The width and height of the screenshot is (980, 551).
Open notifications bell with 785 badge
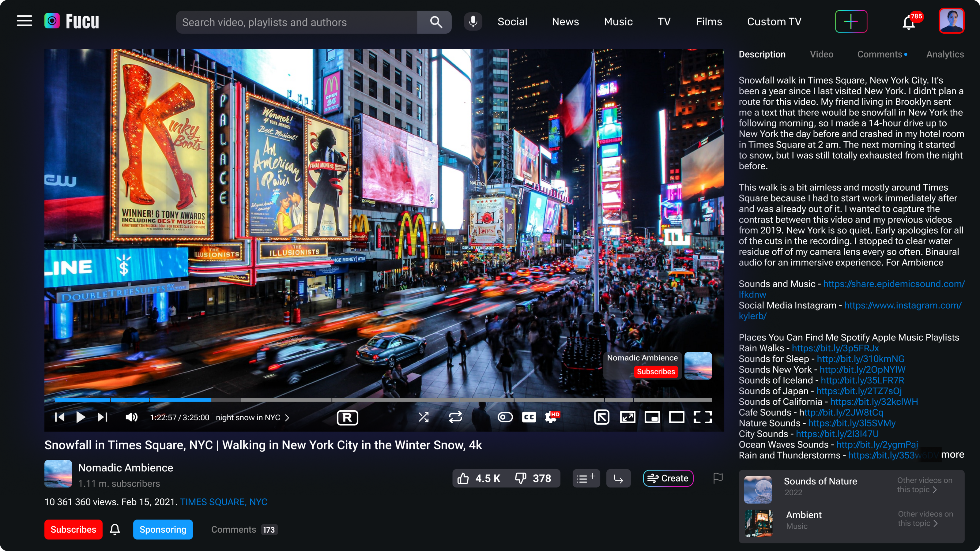click(909, 22)
